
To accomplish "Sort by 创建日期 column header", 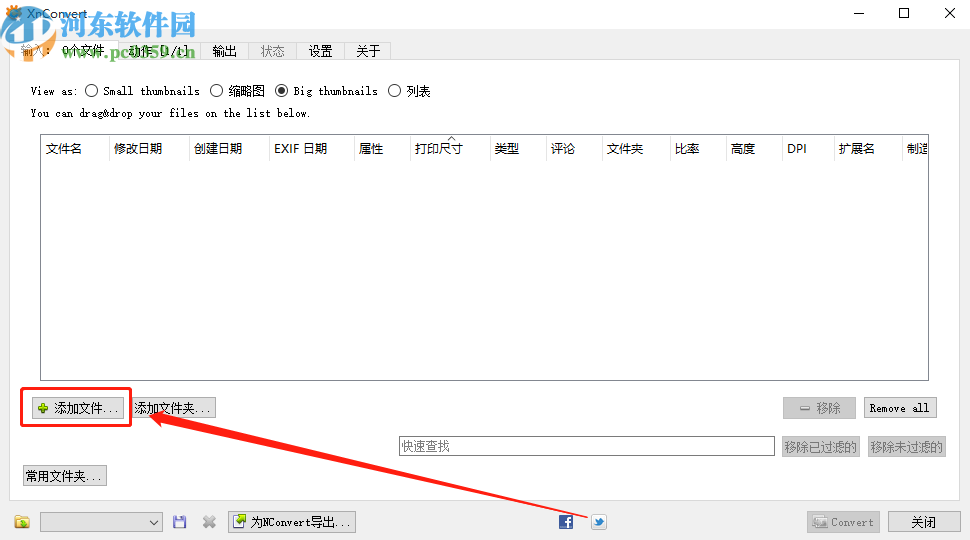I will tap(229, 148).
